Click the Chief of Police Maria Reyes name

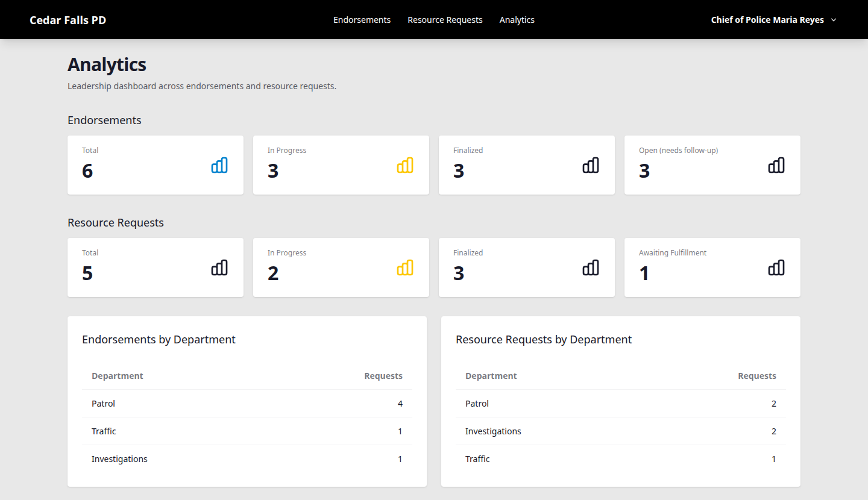coord(767,20)
